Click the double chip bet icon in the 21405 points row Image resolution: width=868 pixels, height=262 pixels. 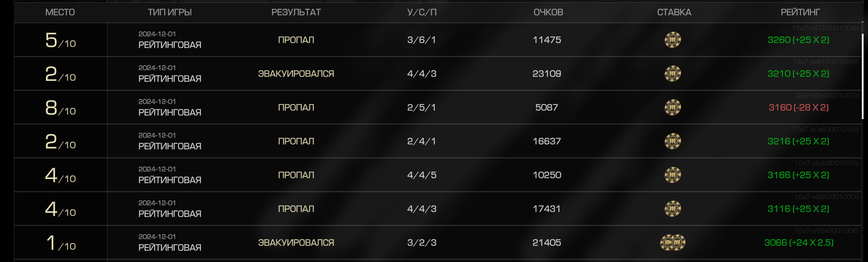[x=673, y=243]
